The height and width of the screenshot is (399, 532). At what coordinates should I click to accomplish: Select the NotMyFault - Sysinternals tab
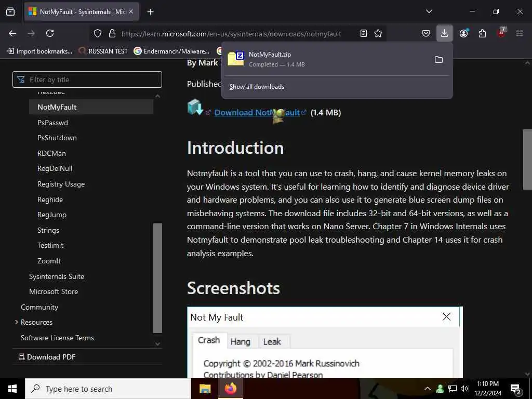pyautogui.click(x=82, y=12)
